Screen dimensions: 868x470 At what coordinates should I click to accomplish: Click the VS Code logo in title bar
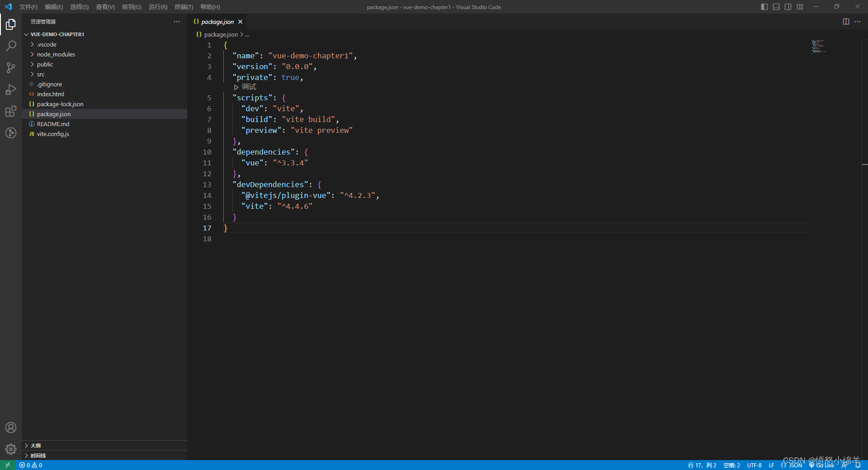(x=8, y=7)
